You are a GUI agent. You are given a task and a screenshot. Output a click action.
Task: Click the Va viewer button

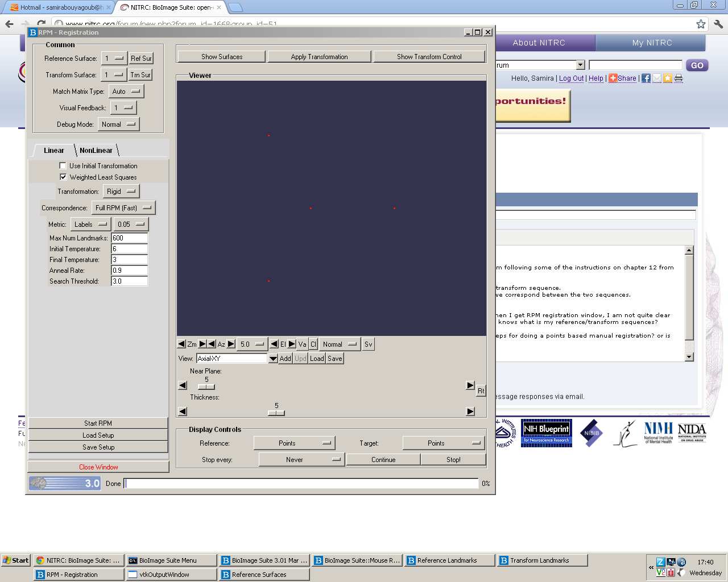[x=303, y=344]
